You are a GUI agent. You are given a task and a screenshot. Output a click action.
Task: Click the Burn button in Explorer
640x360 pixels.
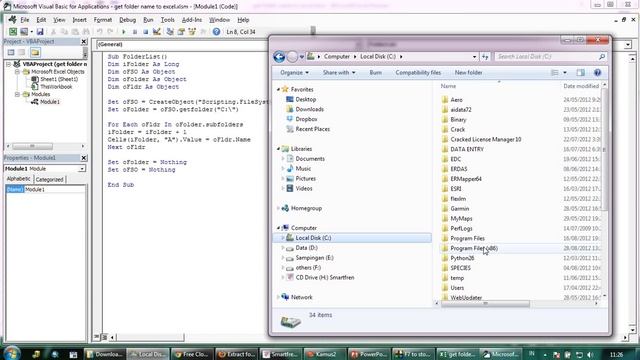(x=375, y=73)
